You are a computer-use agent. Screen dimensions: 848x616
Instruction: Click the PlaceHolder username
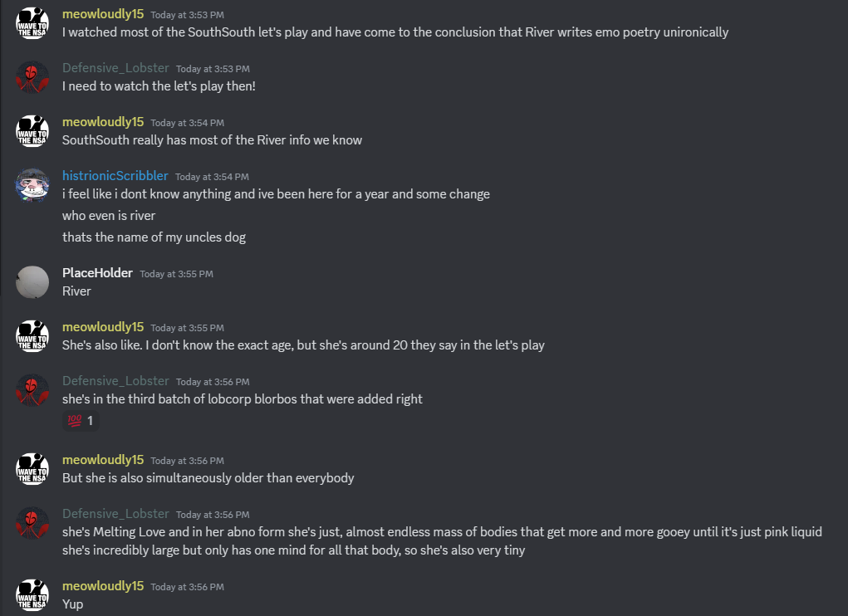pyautogui.click(x=97, y=273)
